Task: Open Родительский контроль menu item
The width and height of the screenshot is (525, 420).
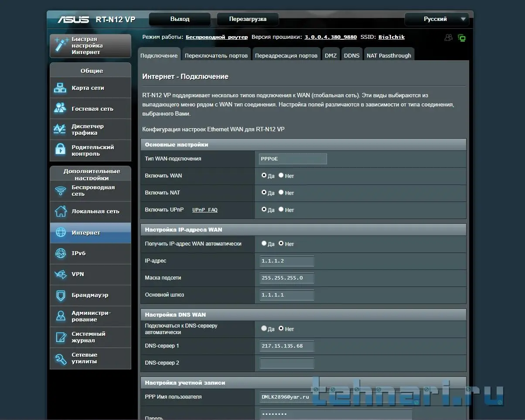Action: point(90,150)
